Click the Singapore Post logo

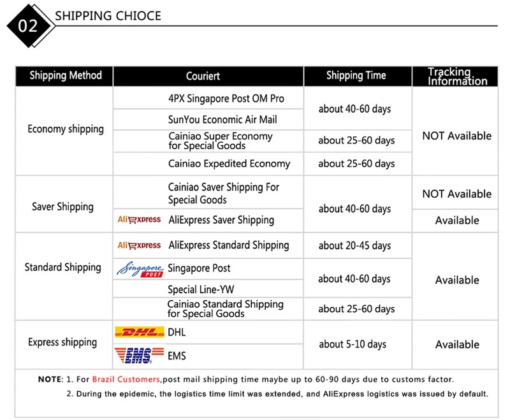coord(140,269)
